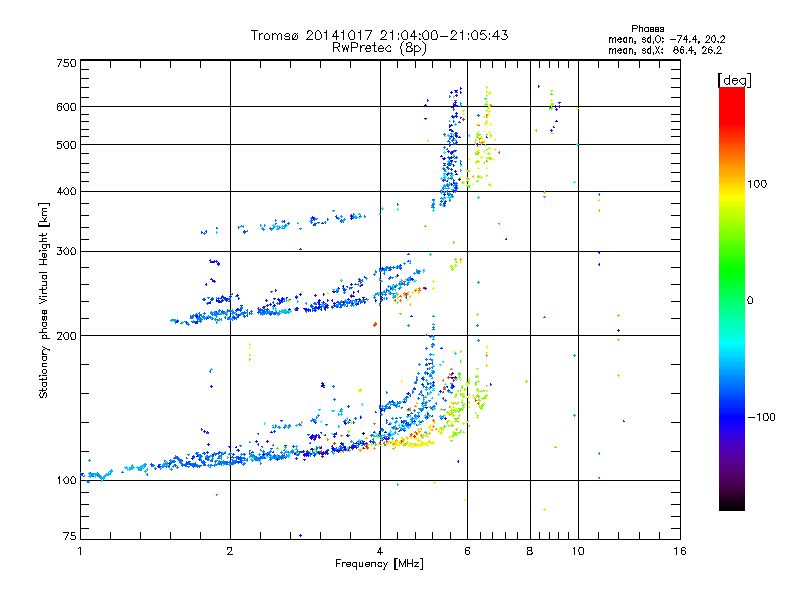Image resolution: width=800 pixels, height=600 pixels.
Task: Click the 'mean, sd,O: -74.4, 20.2' statistics line
Action: coord(666,39)
